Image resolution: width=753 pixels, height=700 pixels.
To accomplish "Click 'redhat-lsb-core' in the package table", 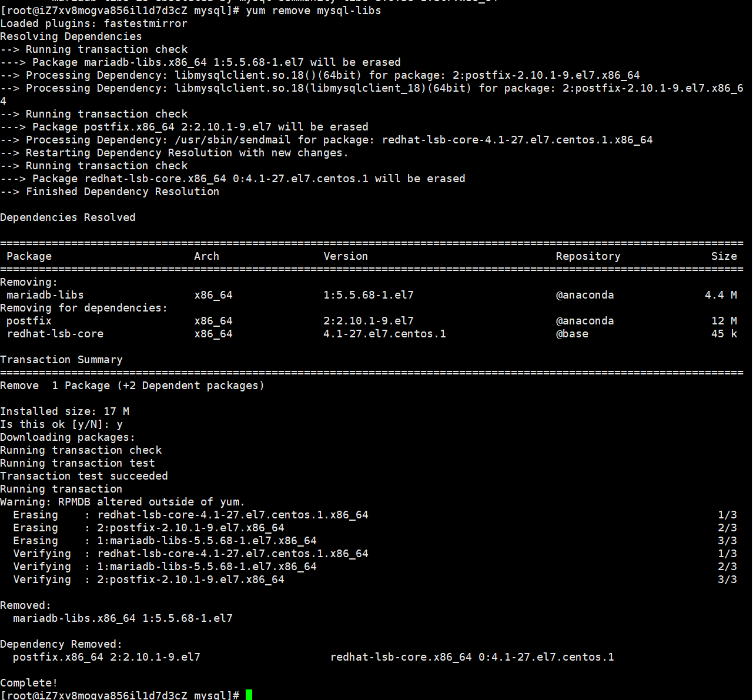I will (x=55, y=334).
